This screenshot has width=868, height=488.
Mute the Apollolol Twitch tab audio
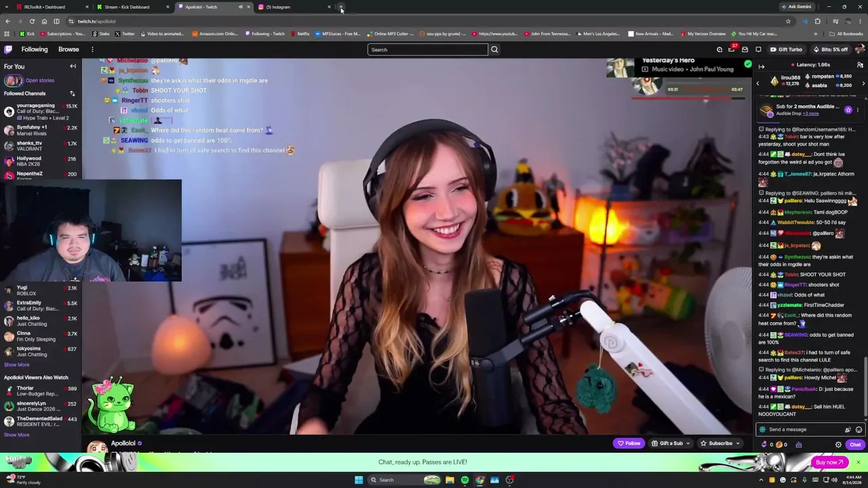[x=240, y=7]
